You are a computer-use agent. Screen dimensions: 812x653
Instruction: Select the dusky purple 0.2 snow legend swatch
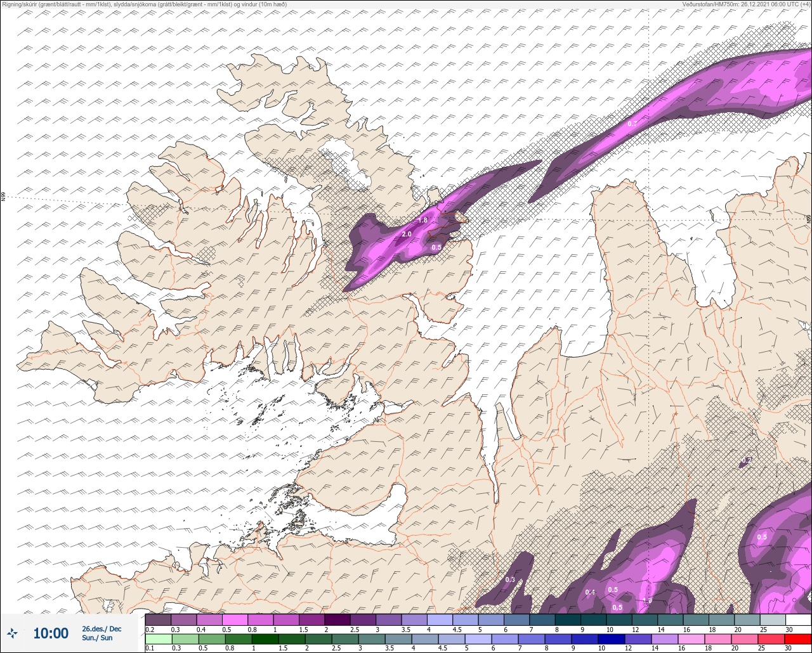point(158,619)
